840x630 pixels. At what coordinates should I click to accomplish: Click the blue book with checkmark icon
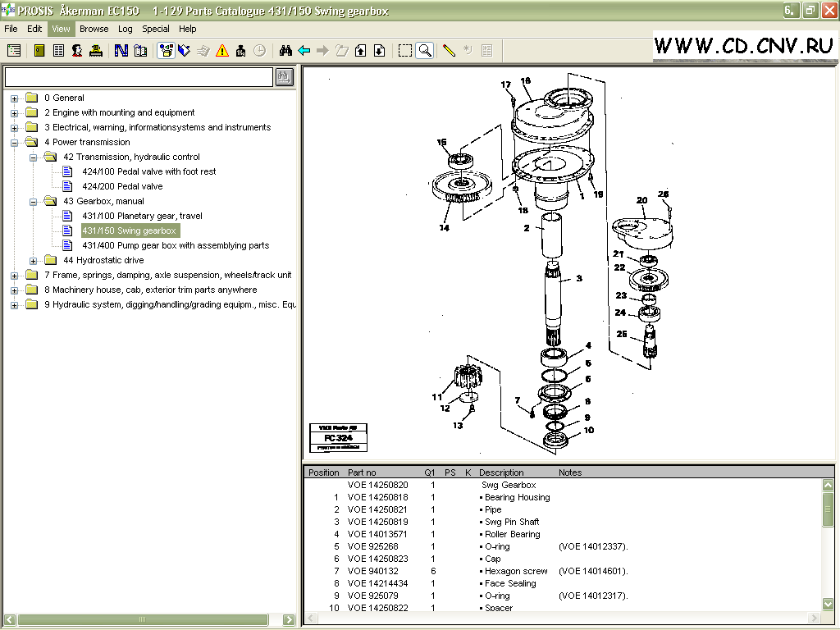point(185,51)
